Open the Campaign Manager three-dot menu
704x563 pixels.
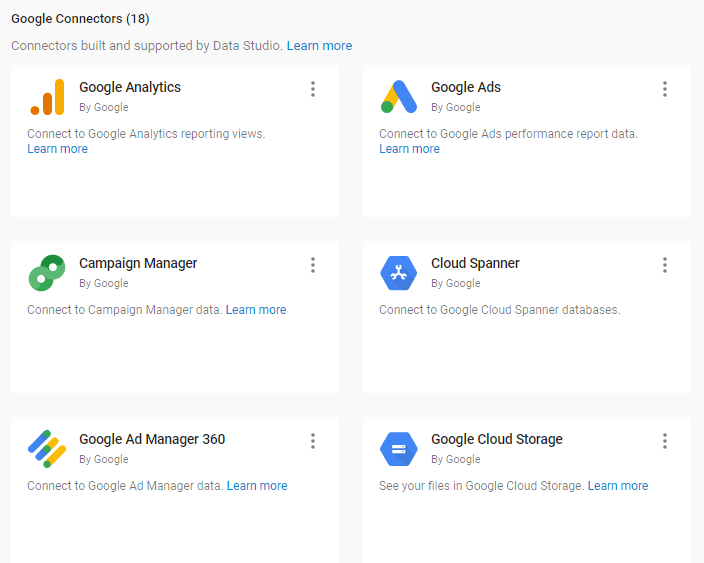click(x=313, y=265)
